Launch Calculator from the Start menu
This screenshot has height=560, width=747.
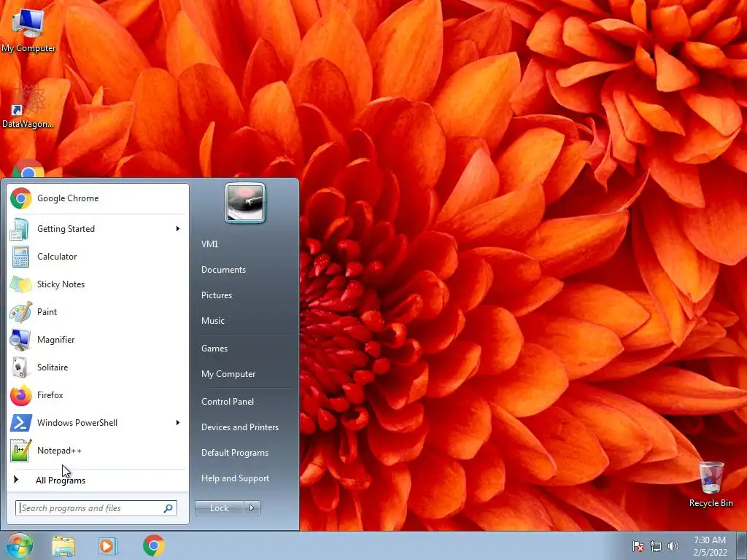tap(98, 257)
